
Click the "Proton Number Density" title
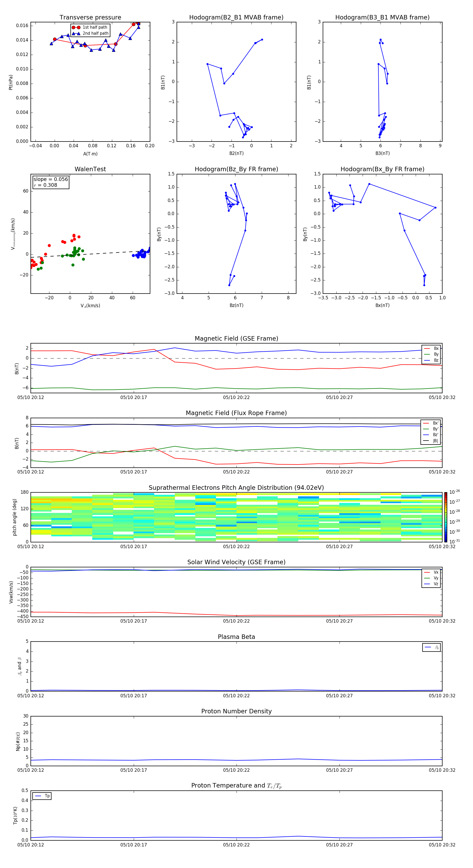[236, 711]
